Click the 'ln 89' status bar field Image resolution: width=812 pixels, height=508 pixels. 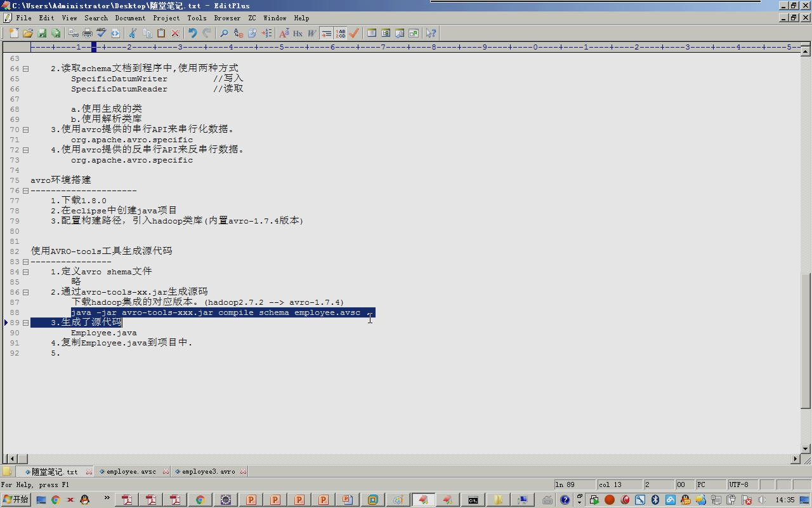(574, 485)
